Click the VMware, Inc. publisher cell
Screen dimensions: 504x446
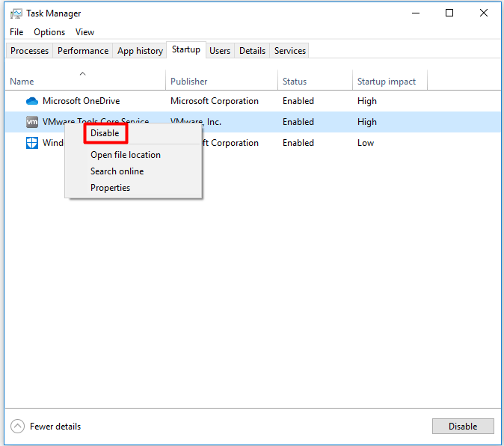tap(196, 122)
